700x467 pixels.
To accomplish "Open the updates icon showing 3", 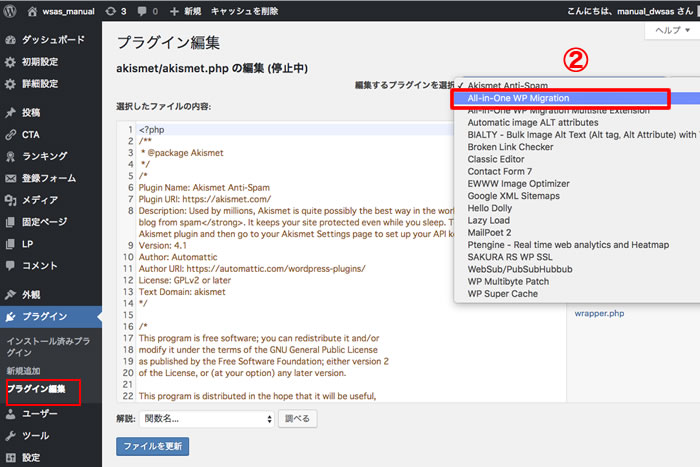I will coord(110,11).
